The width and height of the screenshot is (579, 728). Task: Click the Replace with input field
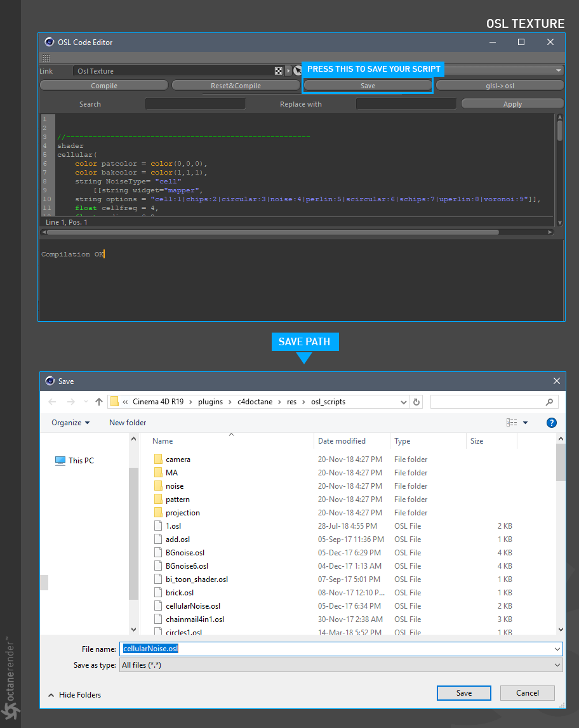pyautogui.click(x=406, y=104)
